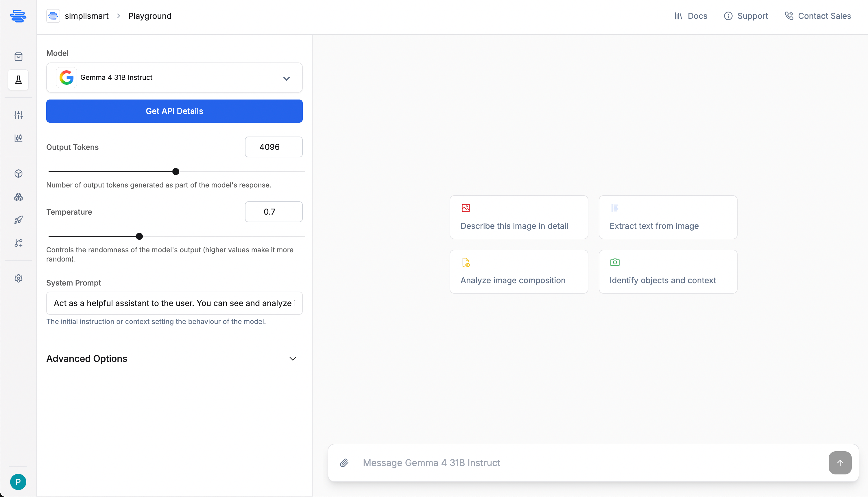Viewport: 868px width, 497px height.
Task: Expand Advanced Options section
Action: [x=174, y=358]
